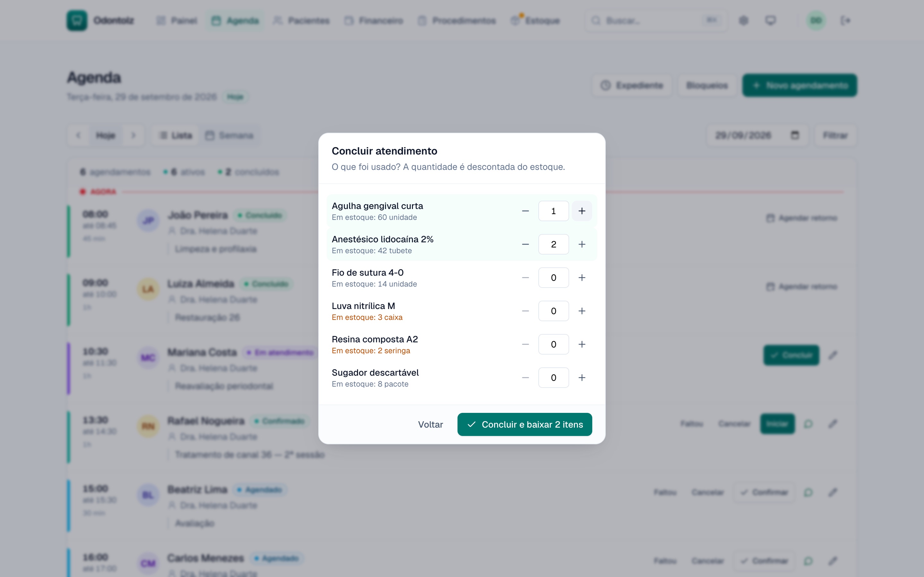924x577 pixels.
Task: Click Voltar to go back
Action: tap(430, 424)
